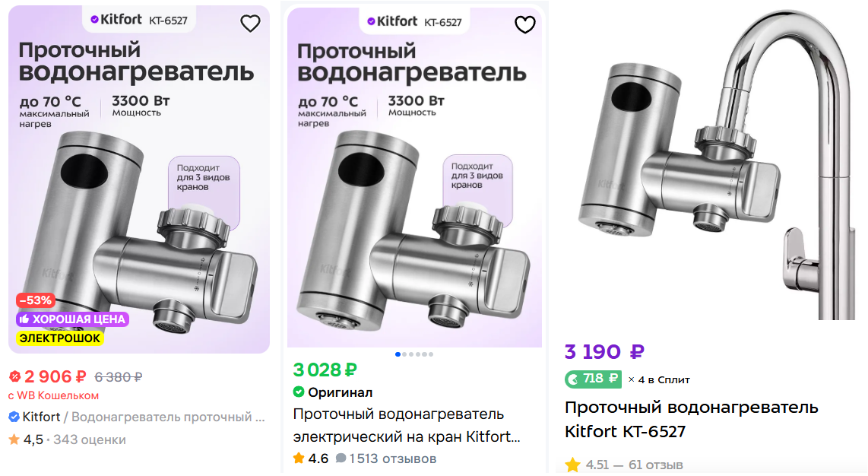Click the green Оригинал checkmark icon

pyautogui.click(x=299, y=392)
